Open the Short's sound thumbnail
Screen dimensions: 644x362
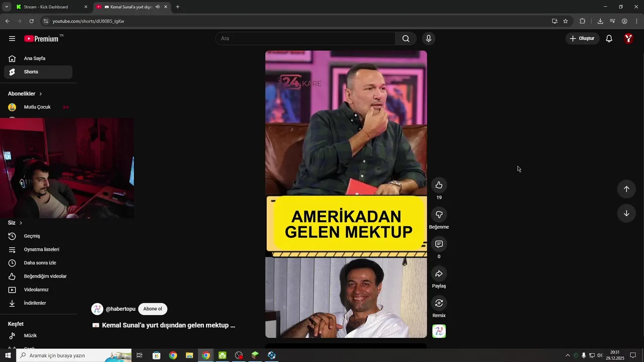439,331
